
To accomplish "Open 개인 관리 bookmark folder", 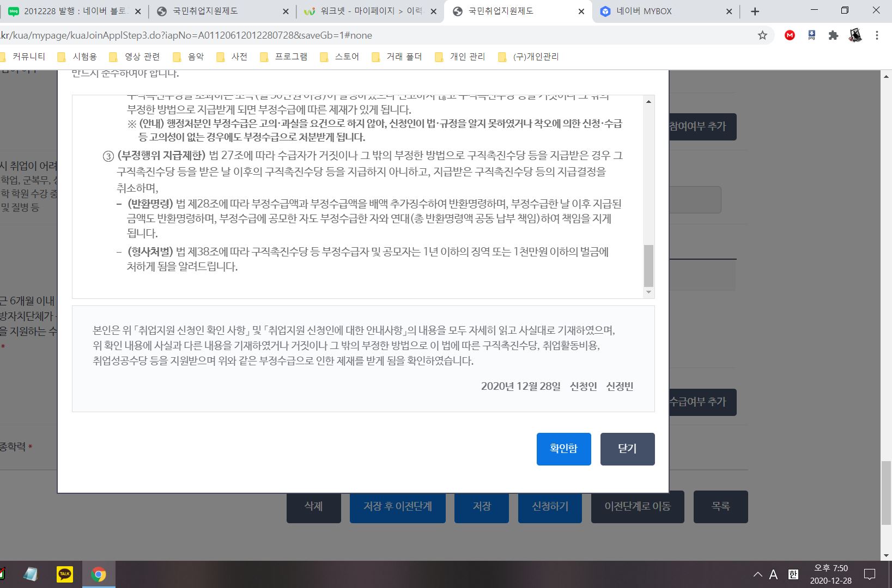I will pos(460,57).
